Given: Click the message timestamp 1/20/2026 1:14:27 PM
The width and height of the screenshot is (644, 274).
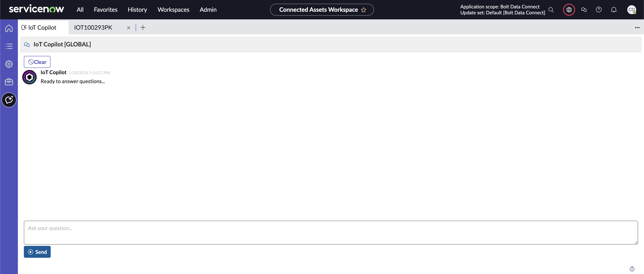Looking at the screenshot, I should click(x=89, y=73).
